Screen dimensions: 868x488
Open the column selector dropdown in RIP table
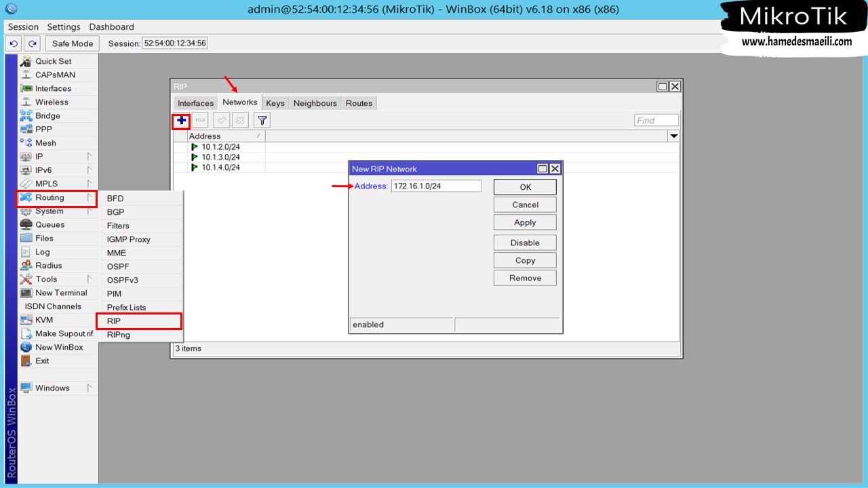click(673, 136)
